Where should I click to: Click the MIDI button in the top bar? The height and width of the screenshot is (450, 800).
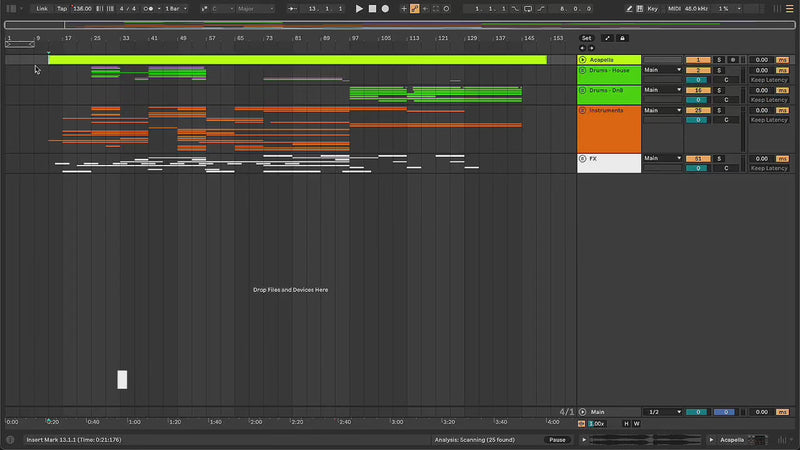tap(676, 8)
